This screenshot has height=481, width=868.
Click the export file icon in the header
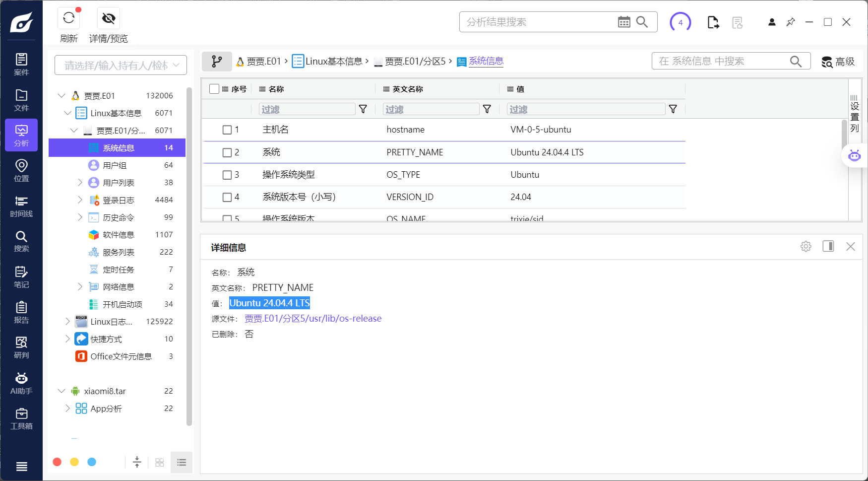pos(713,22)
